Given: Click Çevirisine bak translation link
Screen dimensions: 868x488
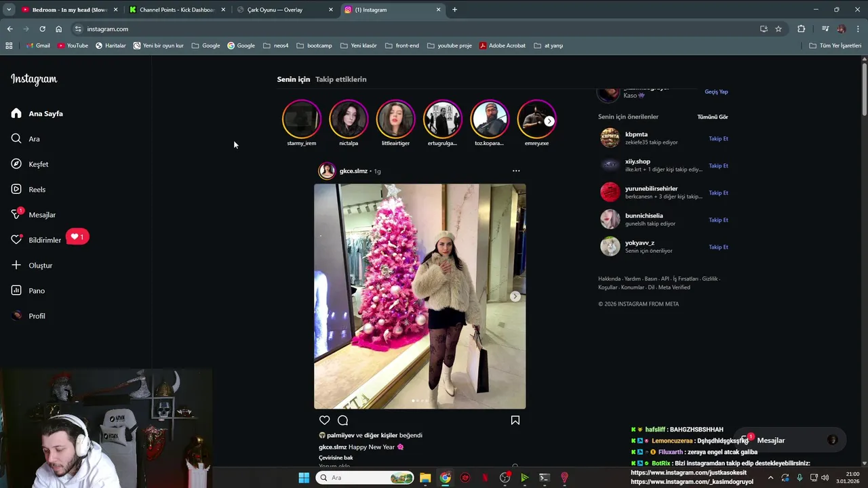Looking at the screenshot, I should pyautogui.click(x=336, y=457).
